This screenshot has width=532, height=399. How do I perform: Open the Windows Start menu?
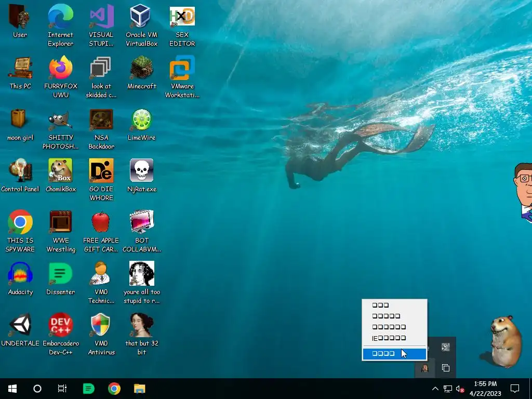pos(12,389)
